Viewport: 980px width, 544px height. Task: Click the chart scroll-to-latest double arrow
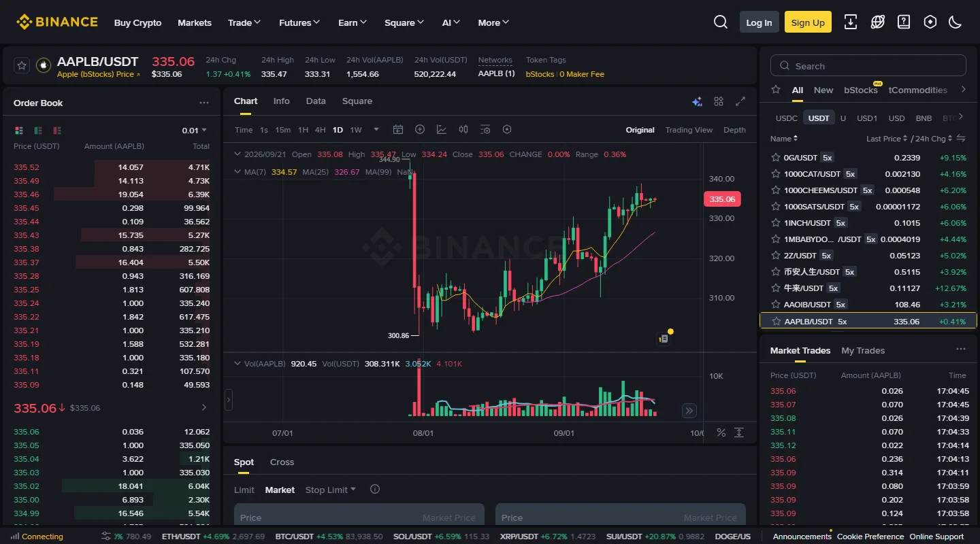[689, 410]
